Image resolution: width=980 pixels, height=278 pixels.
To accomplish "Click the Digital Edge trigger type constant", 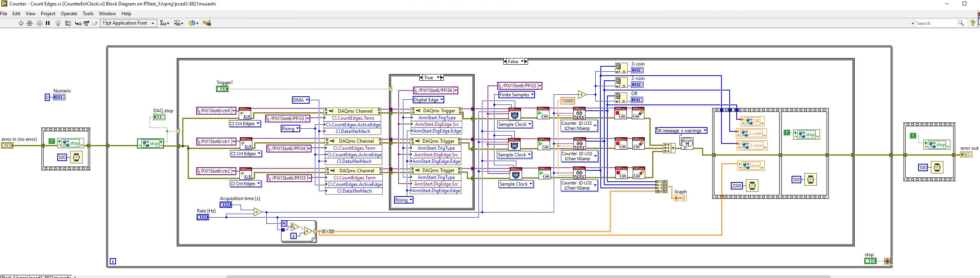I will coord(428,100).
